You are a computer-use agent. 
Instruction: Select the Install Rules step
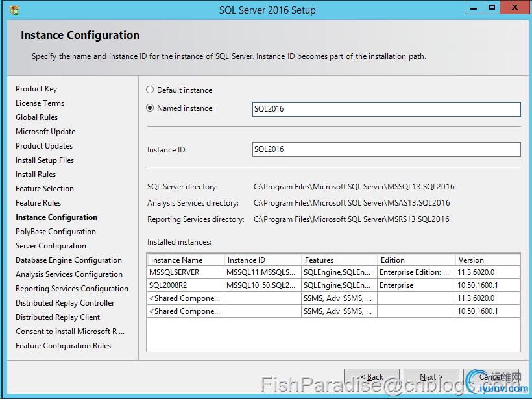pyautogui.click(x=36, y=175)
